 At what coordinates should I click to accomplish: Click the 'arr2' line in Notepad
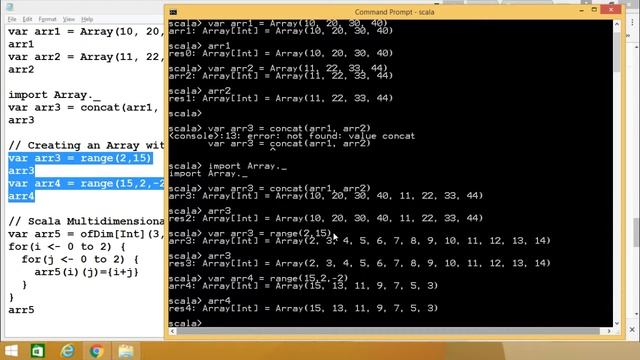tap(21, 69)
